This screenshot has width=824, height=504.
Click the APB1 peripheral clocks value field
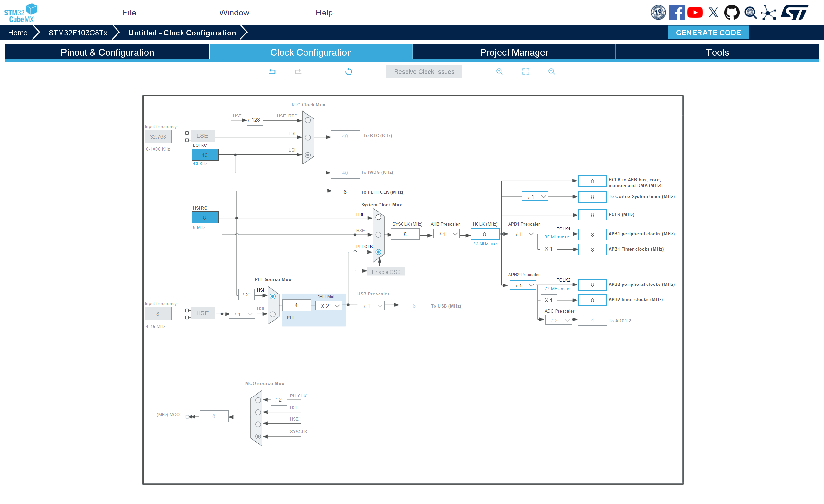pyautogui.click(x=592, y=235)
